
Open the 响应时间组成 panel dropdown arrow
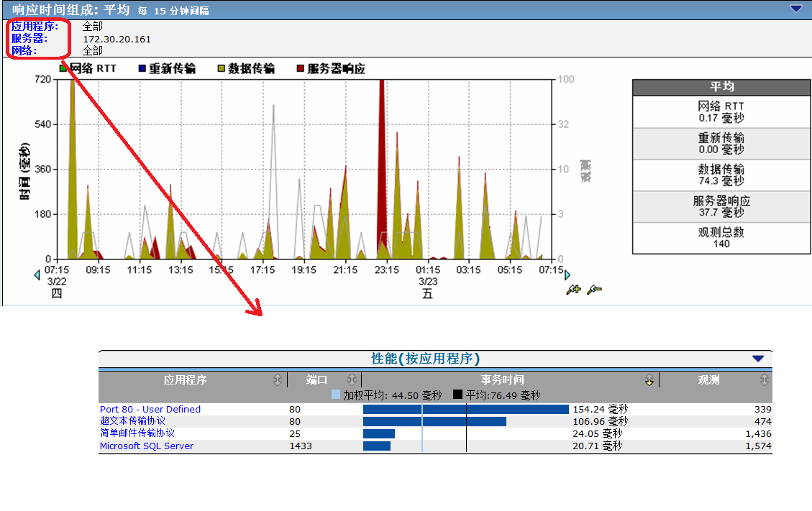pyautogui.click(x=796, y=9)
